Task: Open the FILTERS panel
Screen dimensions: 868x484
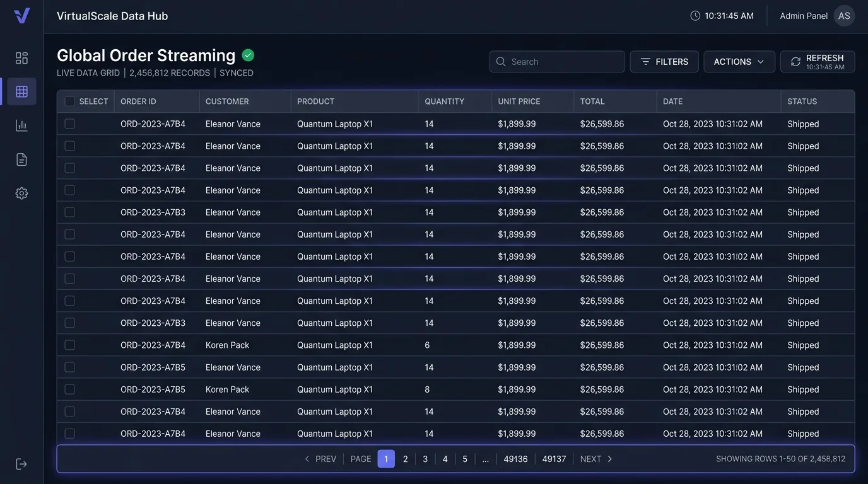Action: [x=664, y=62]
